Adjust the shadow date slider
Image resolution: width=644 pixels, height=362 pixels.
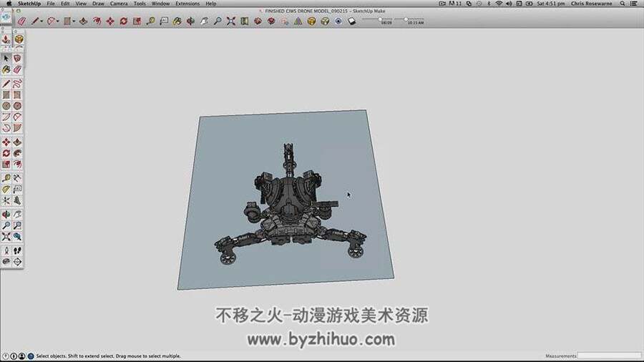point(380,19)
